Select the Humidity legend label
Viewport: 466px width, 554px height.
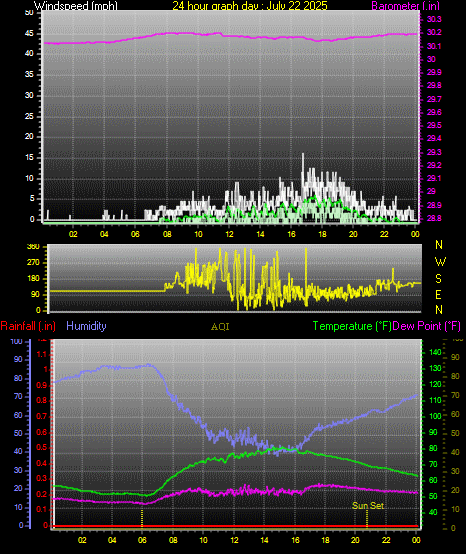point(86,326)
